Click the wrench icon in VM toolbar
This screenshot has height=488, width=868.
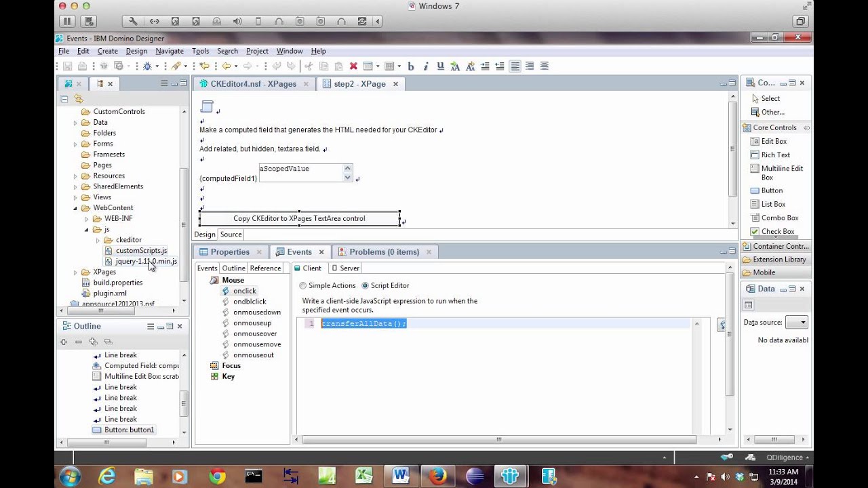[133, 22]
